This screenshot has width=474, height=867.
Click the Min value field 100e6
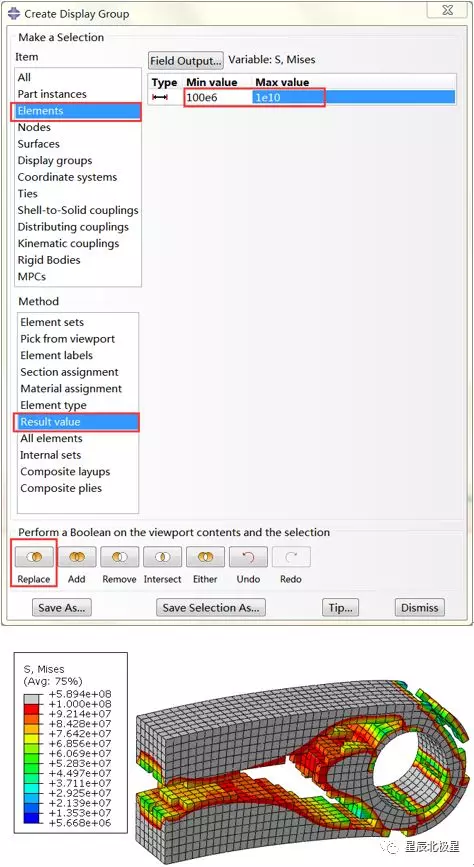(218, 97)
